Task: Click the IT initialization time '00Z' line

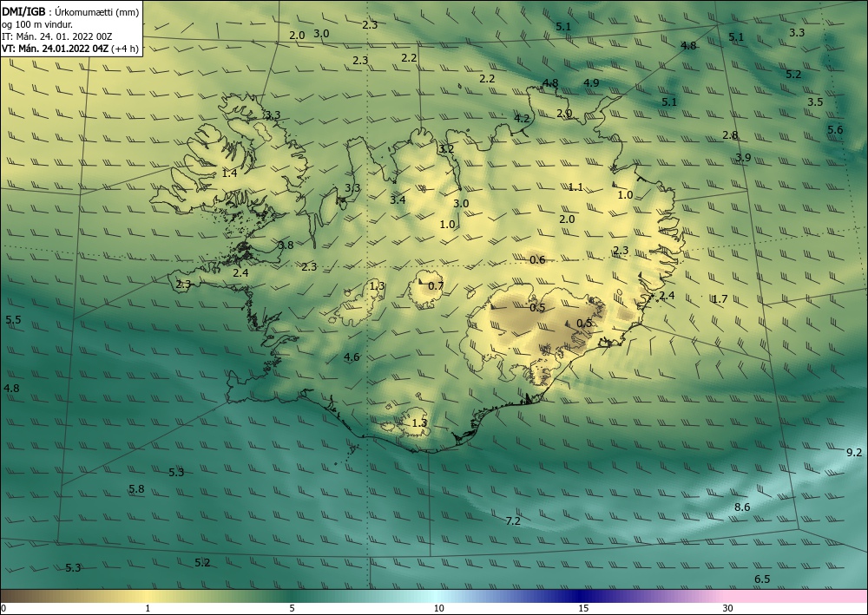Action: 57,36
